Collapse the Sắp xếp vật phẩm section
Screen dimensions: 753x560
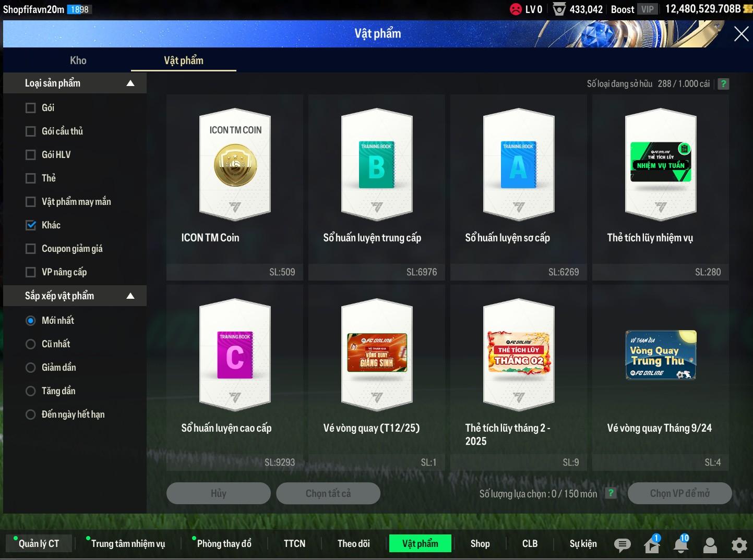click(x=130, y=296)
